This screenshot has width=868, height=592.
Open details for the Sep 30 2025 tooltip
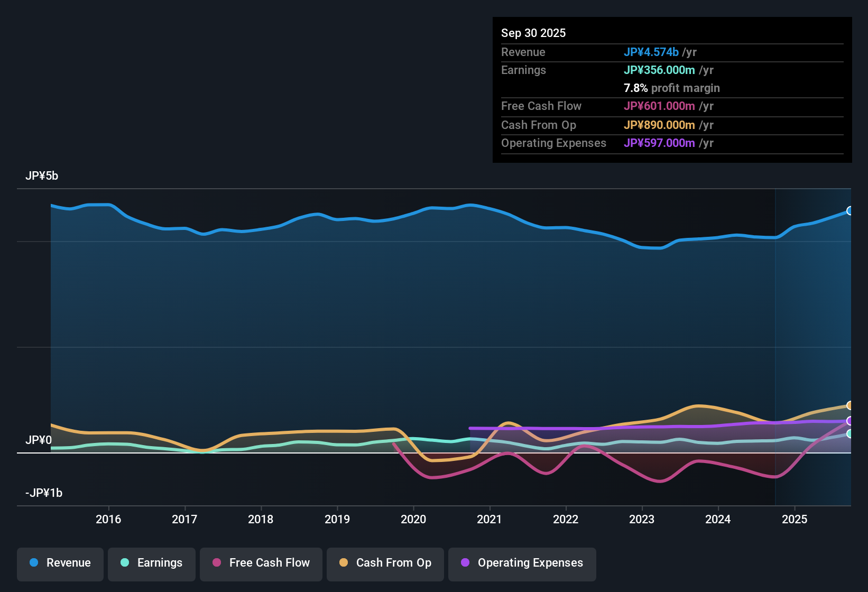click(x=533, y=33)
